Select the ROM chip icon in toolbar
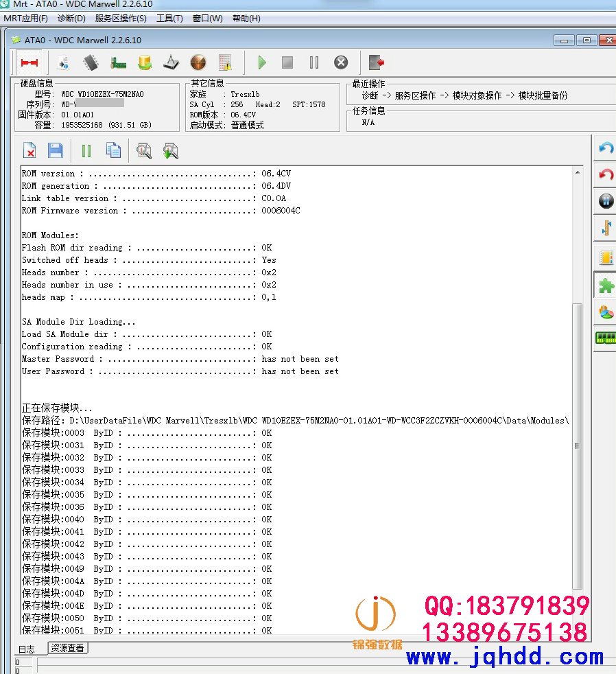The image size is (616, 674). pyautogui.click(x=91, y=62)
